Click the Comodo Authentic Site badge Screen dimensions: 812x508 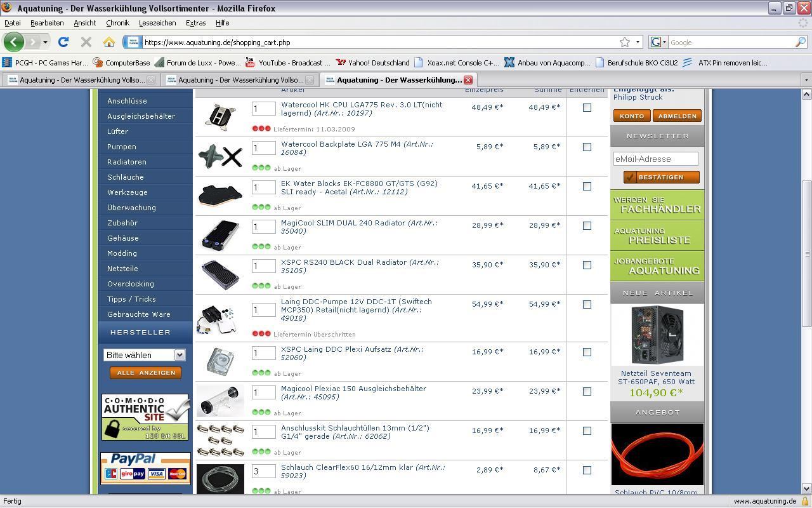click(x=145, y=417)
